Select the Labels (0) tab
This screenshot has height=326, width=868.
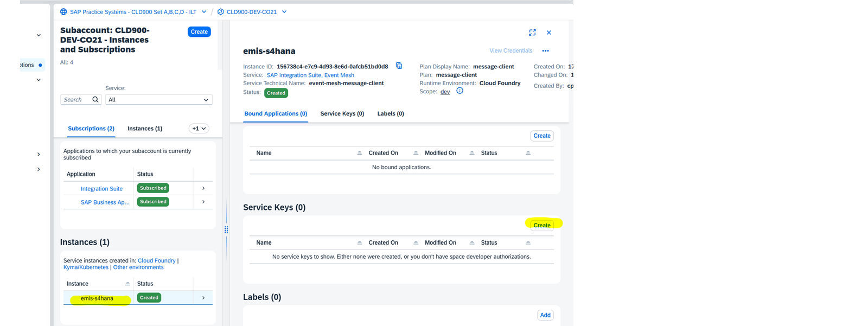391,113
